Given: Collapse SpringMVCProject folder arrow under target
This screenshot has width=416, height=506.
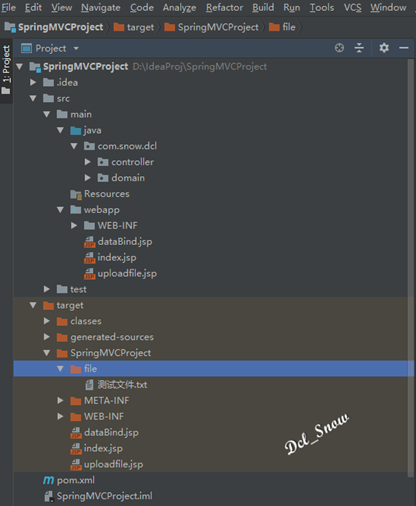Looking at the screenshot, I should pos(47,353).
